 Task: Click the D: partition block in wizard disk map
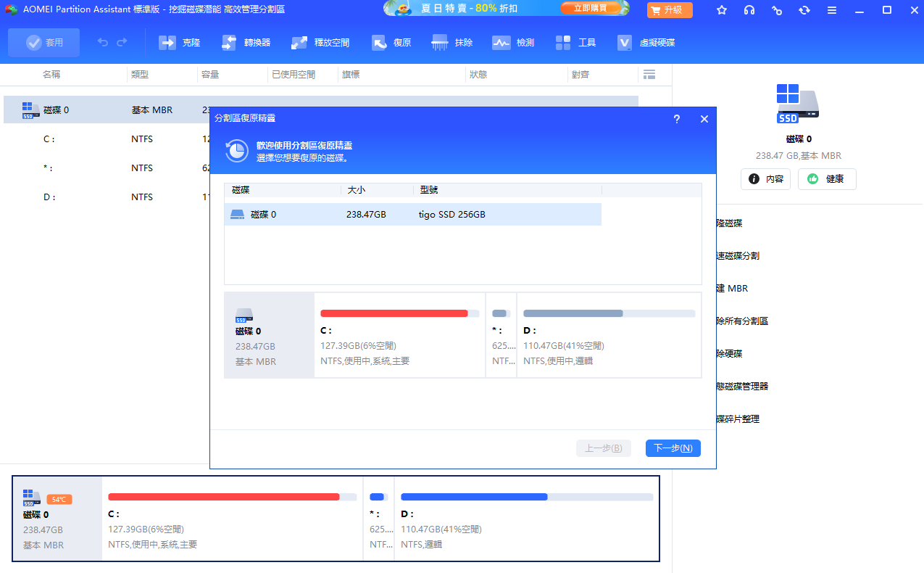[x=609, y=335]
